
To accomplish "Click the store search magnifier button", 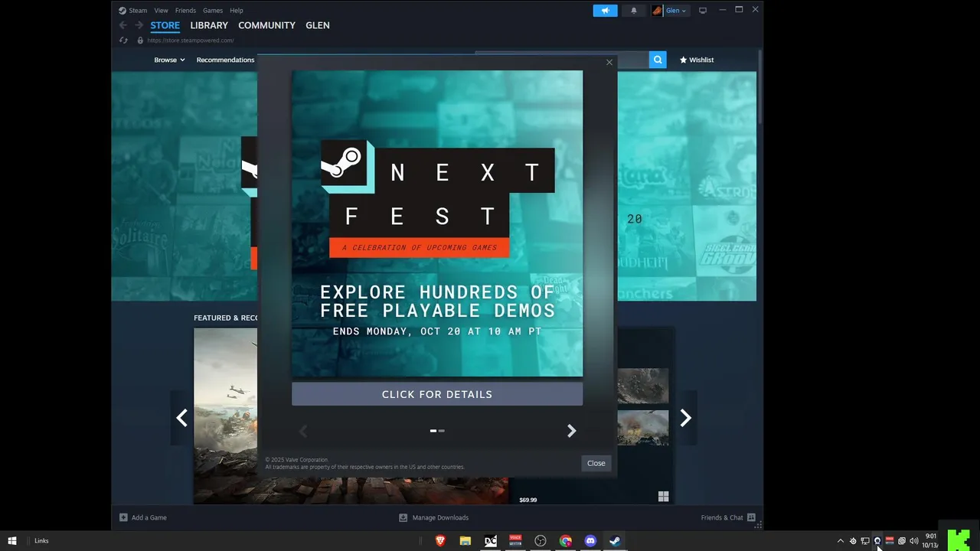I will (x=658, y=60).
